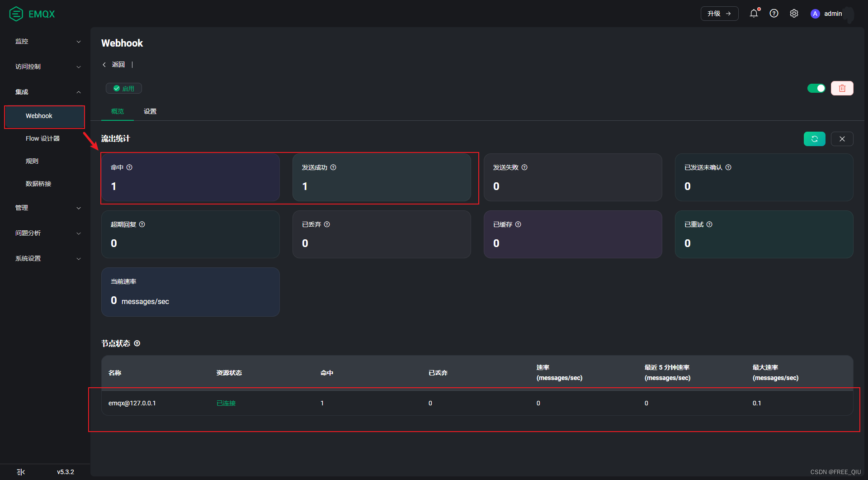Collapse the sidebar menu icon
The height and width of the screenshot is (480, 868).
(21, 472)
